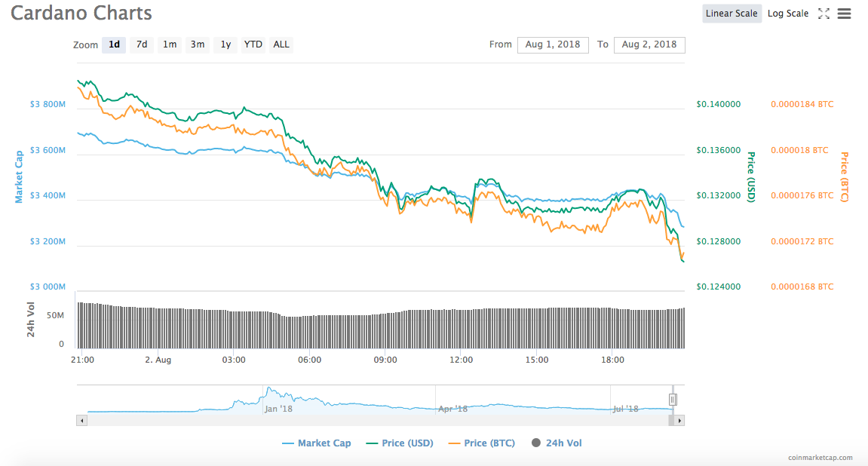Click the vertical Price (USD) axis title
Screen dimensions: 868x466
tap(751, 177)
